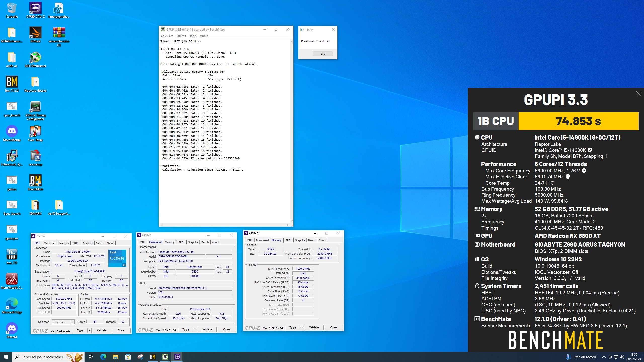Click the Z690 AORUS TACHYON model field
Image resolution: width=644 pixels, height=362 pixels.
[181, 256]
